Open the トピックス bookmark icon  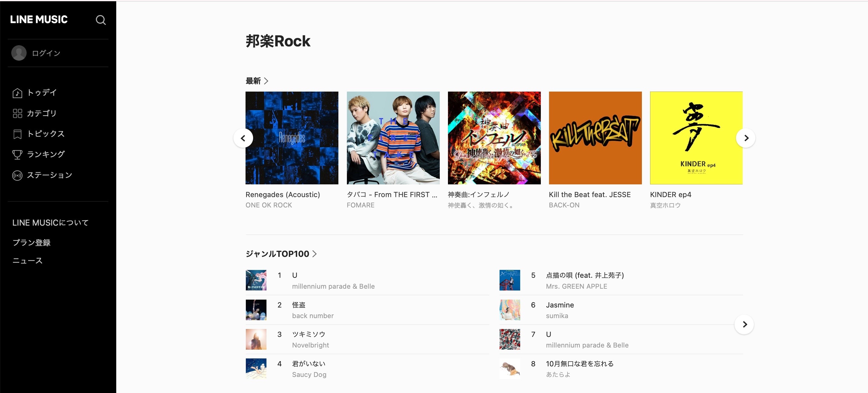pyautogui.click(x=17, y=134)
